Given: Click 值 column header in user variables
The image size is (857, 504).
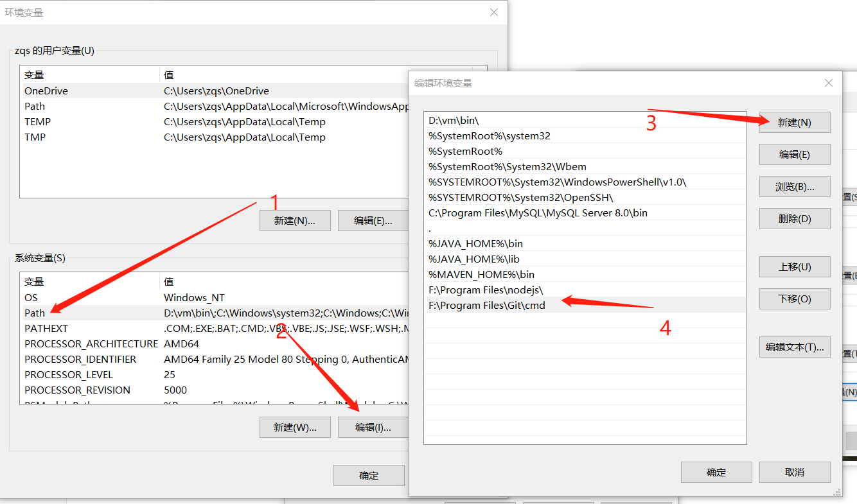Looking at the screenshot, I should pos(315,74).
